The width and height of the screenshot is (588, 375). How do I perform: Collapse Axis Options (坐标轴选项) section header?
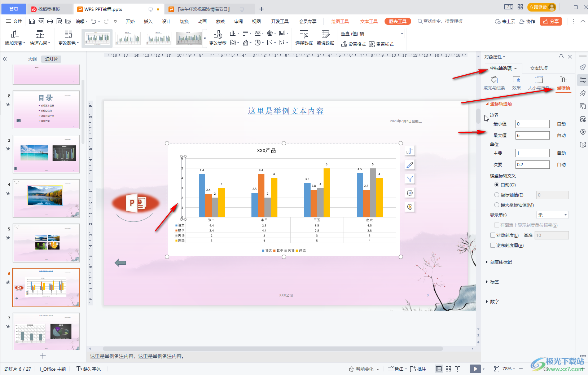tap(499, 103)
